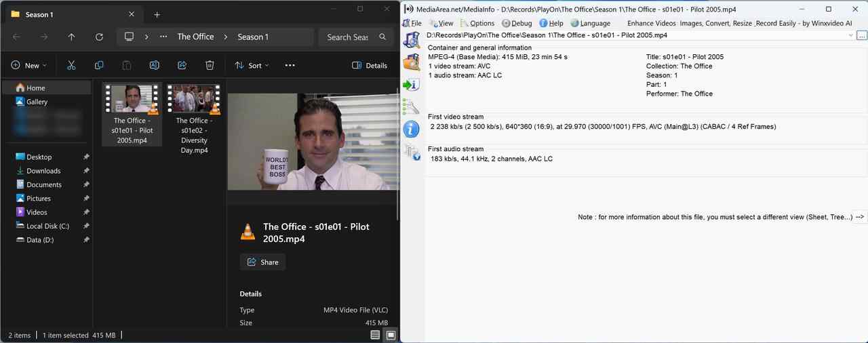Click the Share icon in Explorer toolbar
The image size is (868, 343).
pyautogui.click(x=182, y=65)
